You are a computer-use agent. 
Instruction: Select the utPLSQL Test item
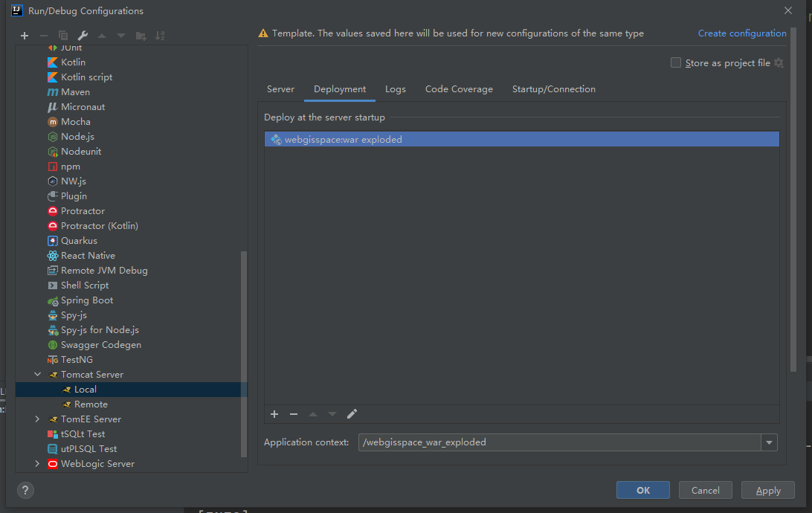[x=88, y=449]
